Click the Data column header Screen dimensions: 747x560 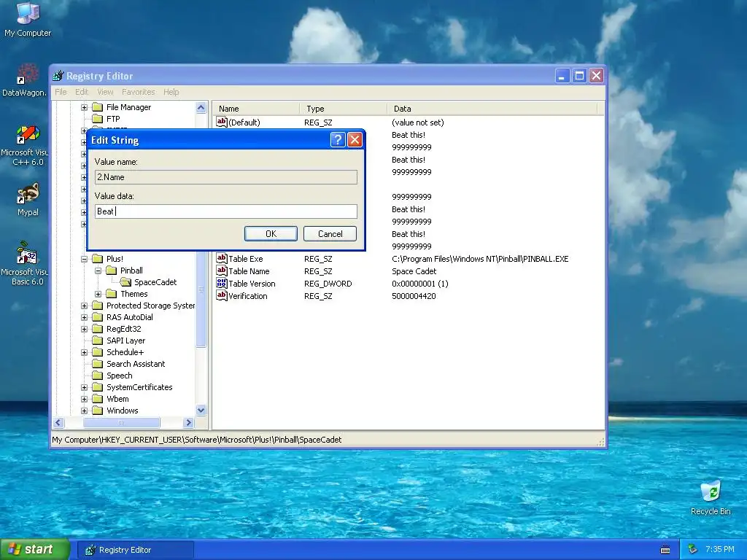point(492,109)
